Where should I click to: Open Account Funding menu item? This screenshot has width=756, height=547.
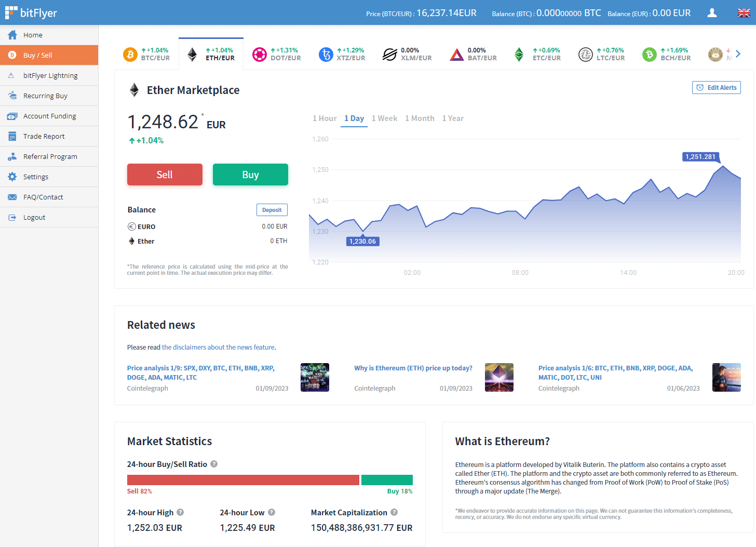tap(49, 116)
